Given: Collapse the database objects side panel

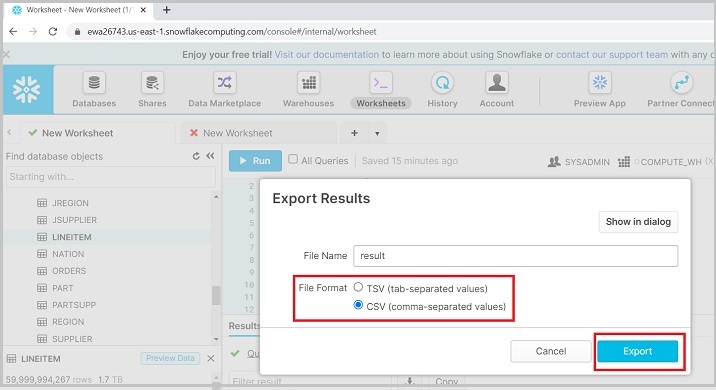Looking at the screenshot, I should [x=210, y=156].
